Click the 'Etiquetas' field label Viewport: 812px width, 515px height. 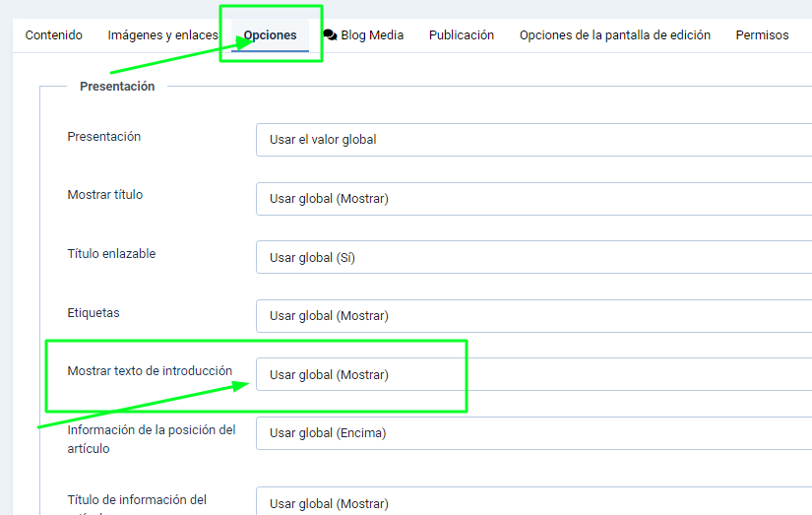(94, 312)
